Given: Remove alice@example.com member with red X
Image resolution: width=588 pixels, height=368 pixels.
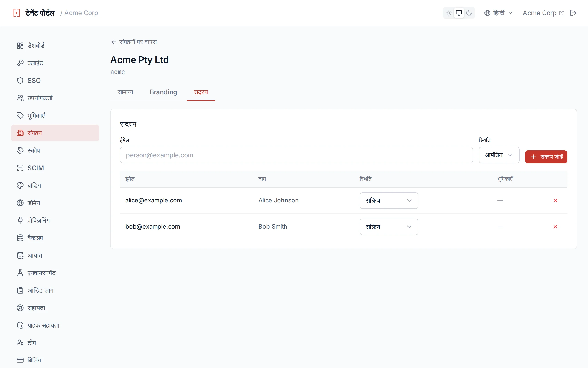Looking at the screenshot, I should point(555,201).
